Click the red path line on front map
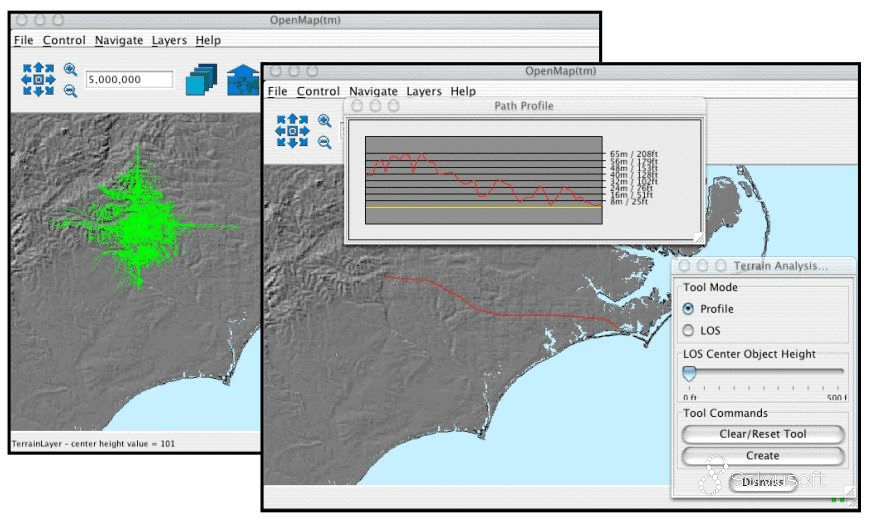 503,315
